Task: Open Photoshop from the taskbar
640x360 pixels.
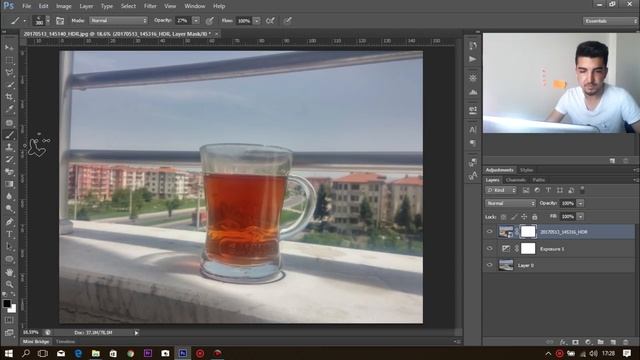Action: pyautogui.click(x=183, y=353)
